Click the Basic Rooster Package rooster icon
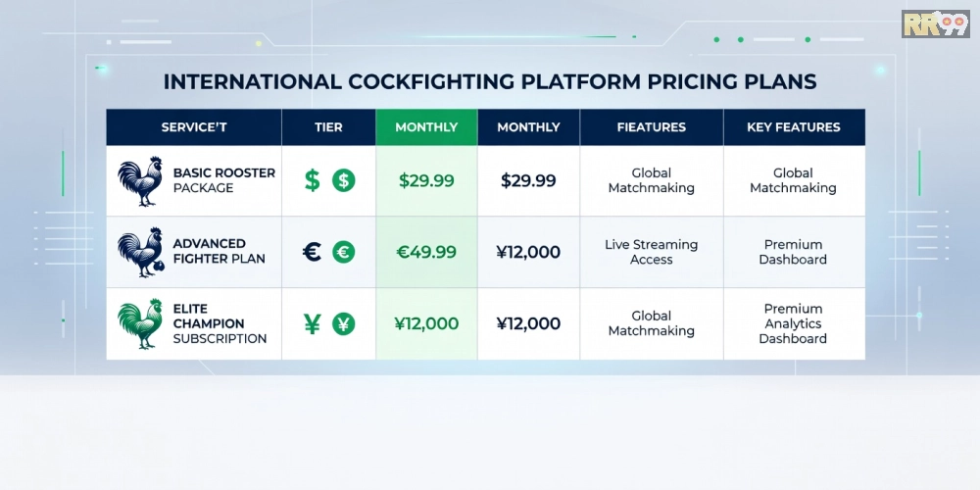Viewport: 980px width, 490px height. click(139, 181)
